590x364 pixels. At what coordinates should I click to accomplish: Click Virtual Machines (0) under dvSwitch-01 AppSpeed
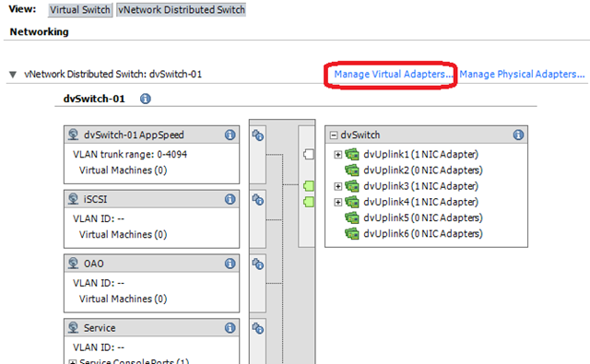tap(123, 170)
